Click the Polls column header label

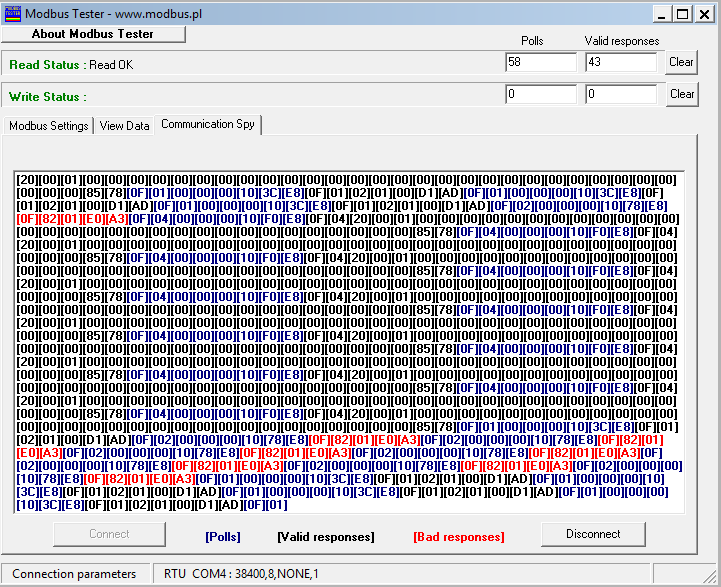click(x=532, y=41)
